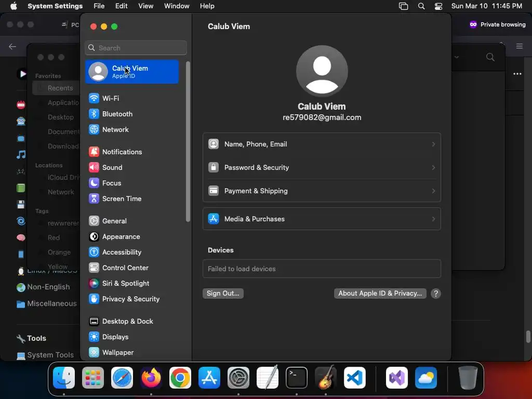The width and height of the screenshot is (532, 399).
Task: Open Visual Studio from the Dock
Action: (x=397, y=378)
